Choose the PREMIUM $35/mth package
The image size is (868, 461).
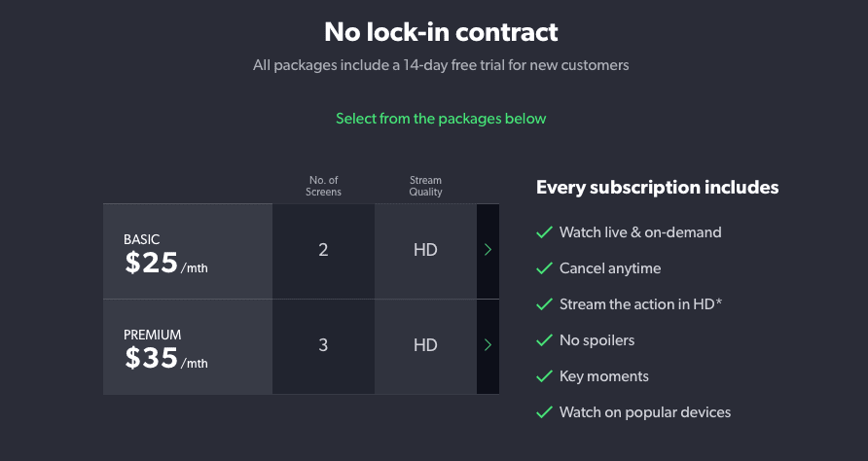(188, 347)
